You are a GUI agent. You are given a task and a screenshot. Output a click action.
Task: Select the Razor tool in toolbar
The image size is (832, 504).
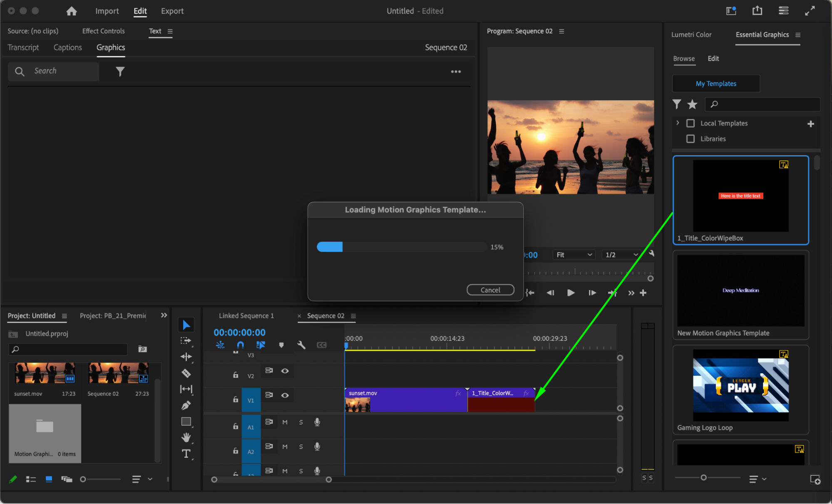tap(186, 373)
